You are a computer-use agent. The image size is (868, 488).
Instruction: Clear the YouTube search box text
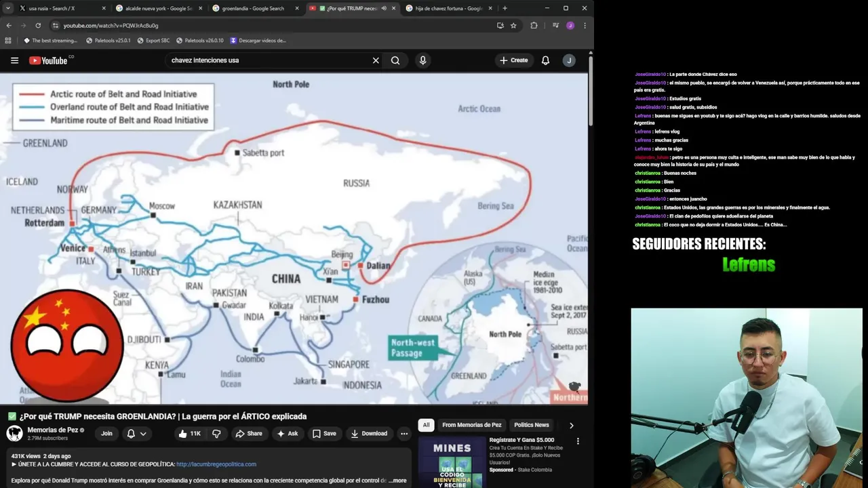coord(376,60)
